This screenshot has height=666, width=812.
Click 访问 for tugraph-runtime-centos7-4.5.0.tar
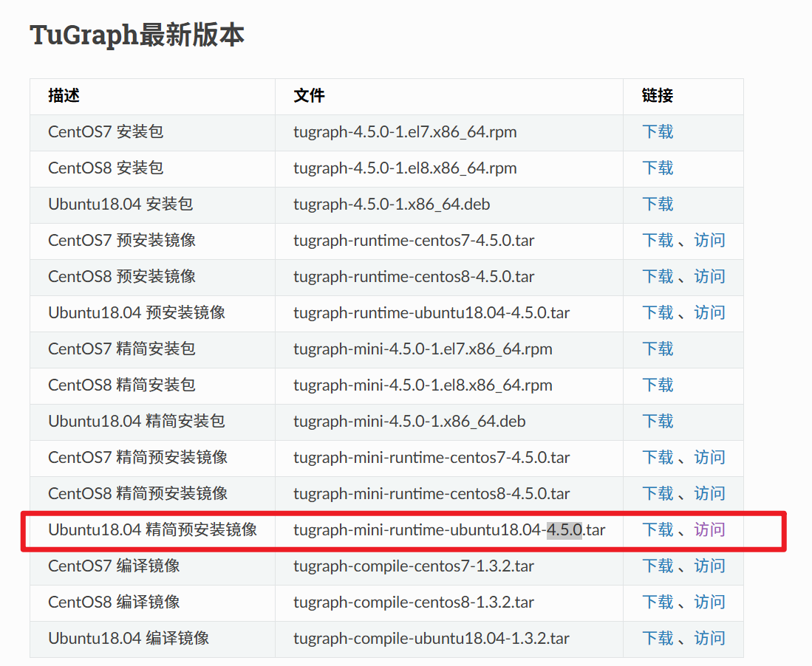click(x=709, y=241)
